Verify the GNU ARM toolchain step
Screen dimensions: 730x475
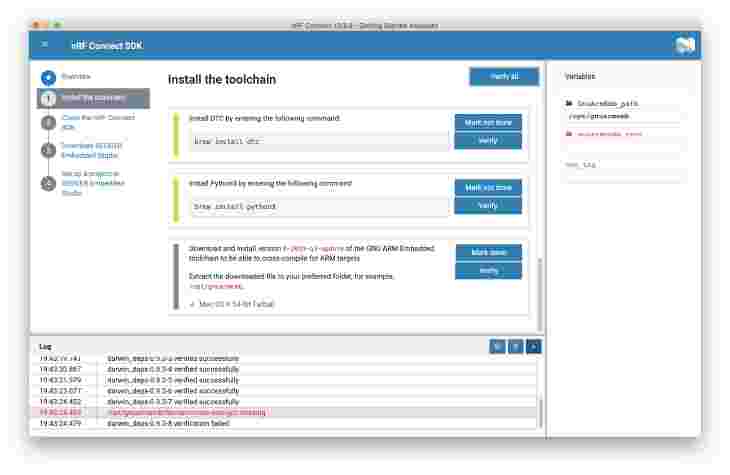click(x=488, y=271)
